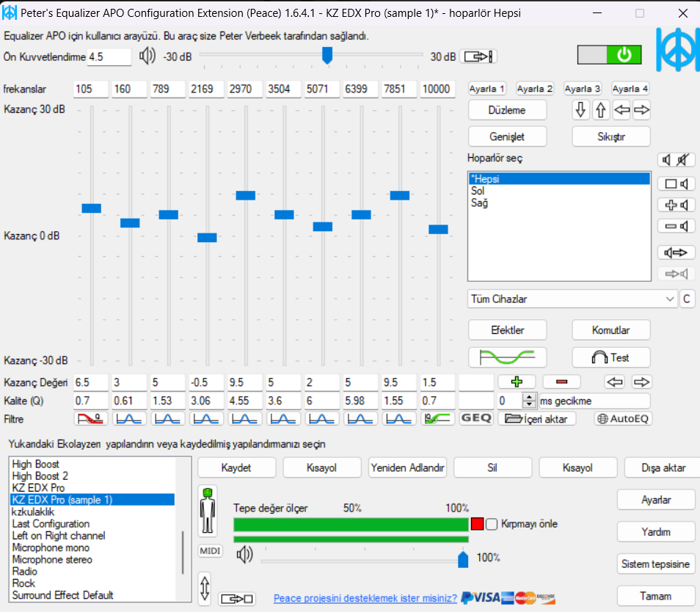Open the frequency response graph button
This screenshot has width=700, height=612.
pyautogui.click(x=507, y=357)
